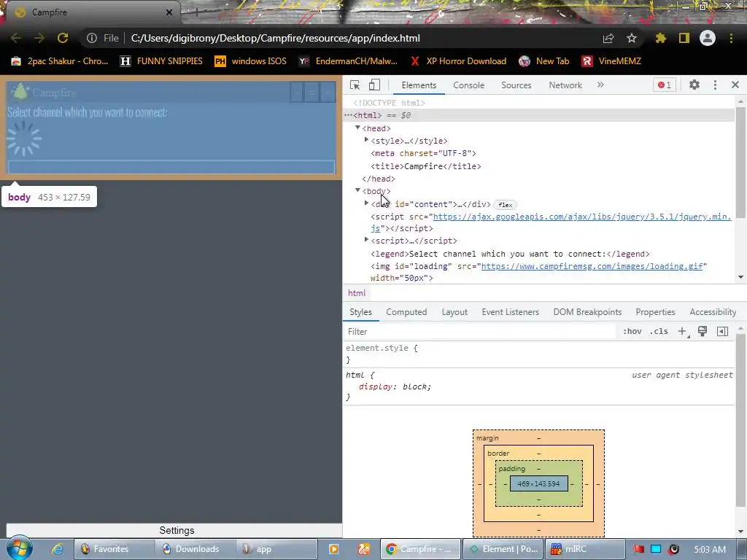The height and width of the screenshot is (560, 747).
Task: Open Chrome three-dot main menu
Action: (x=731, y=38)
